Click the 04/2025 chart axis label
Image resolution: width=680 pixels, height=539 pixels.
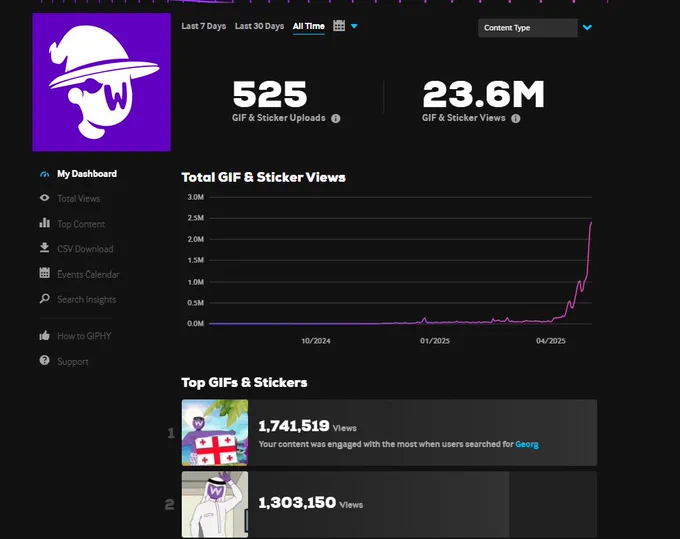click(551, 341)
